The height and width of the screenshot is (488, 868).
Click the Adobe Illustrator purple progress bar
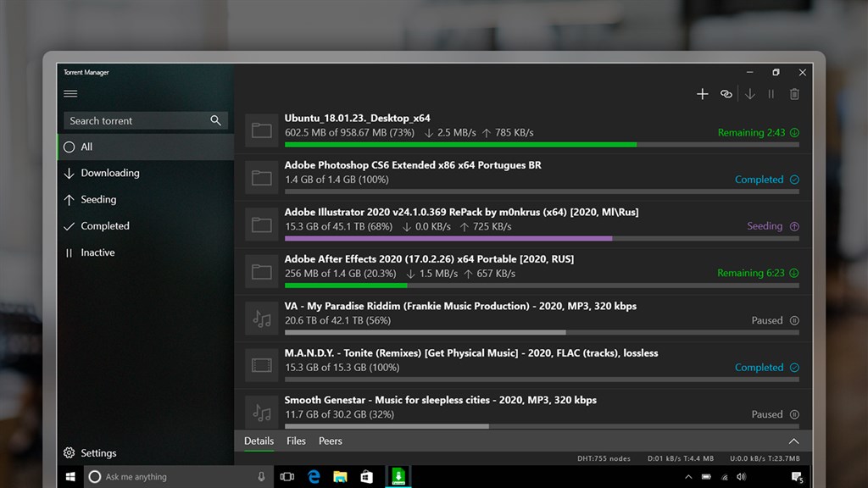[x=542, y=238]
